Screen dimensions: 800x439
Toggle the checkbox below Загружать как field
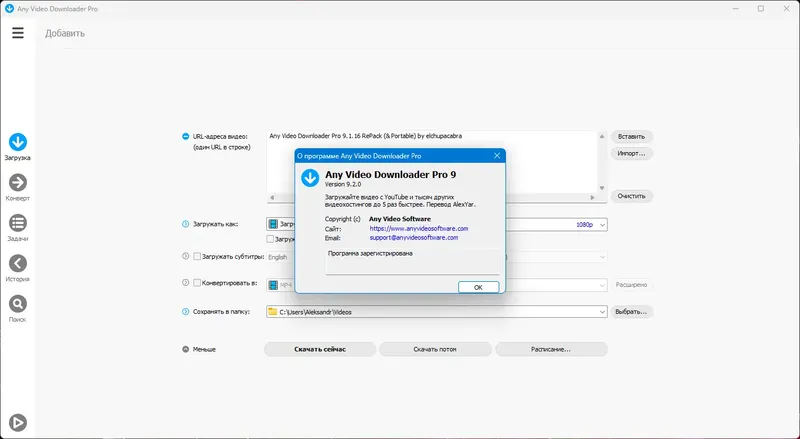pyautogui.click(x=270, y=239)
